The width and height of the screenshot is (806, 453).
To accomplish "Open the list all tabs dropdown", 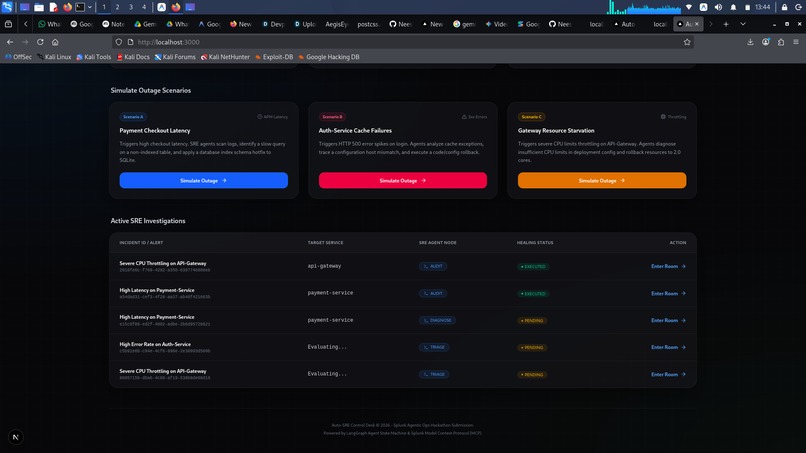I will tap(743, 24).
